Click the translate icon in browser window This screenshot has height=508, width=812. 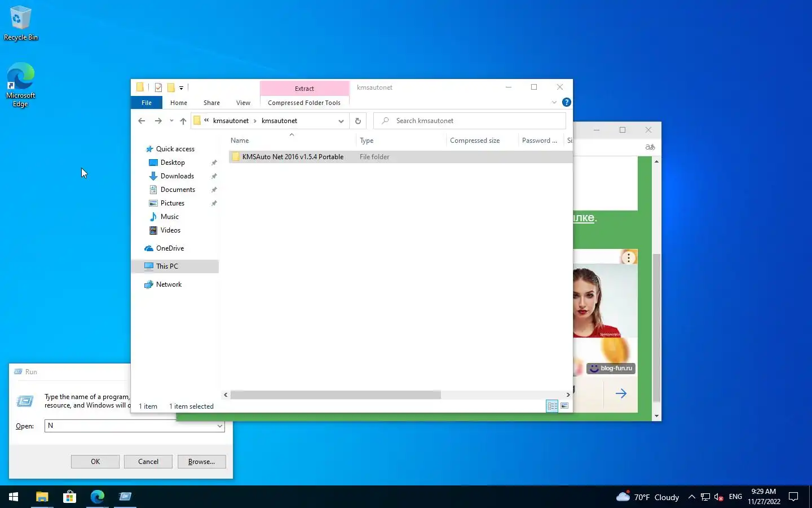650,147
